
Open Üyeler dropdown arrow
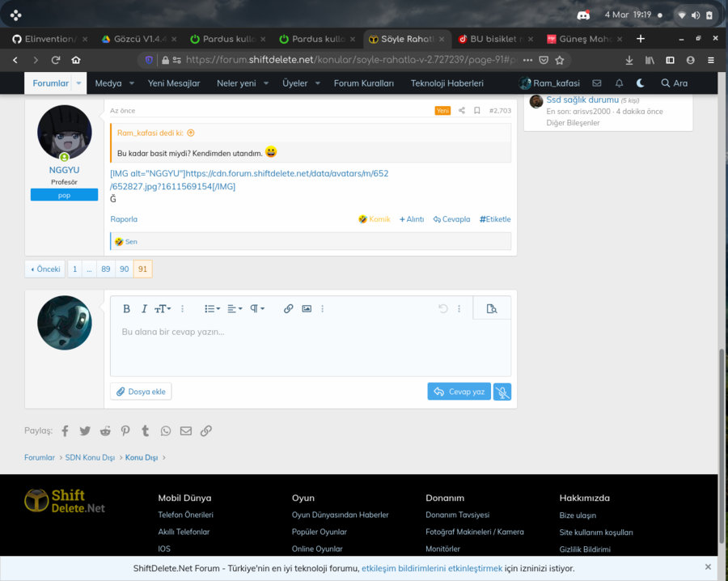[x=318, y=83]
